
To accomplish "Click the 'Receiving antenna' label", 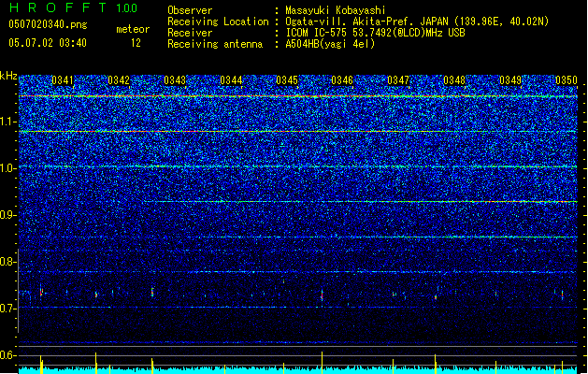I will click(215, 44).
